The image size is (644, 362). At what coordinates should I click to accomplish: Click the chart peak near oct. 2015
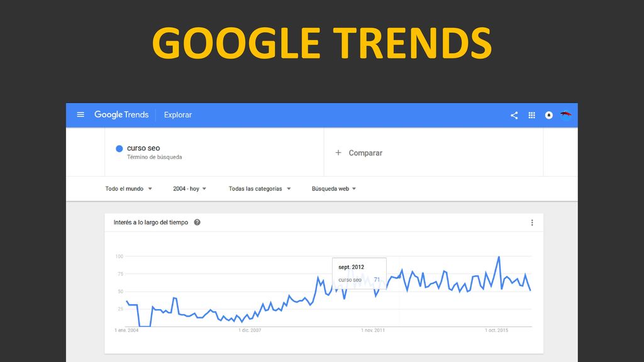[x=499, y=257]
